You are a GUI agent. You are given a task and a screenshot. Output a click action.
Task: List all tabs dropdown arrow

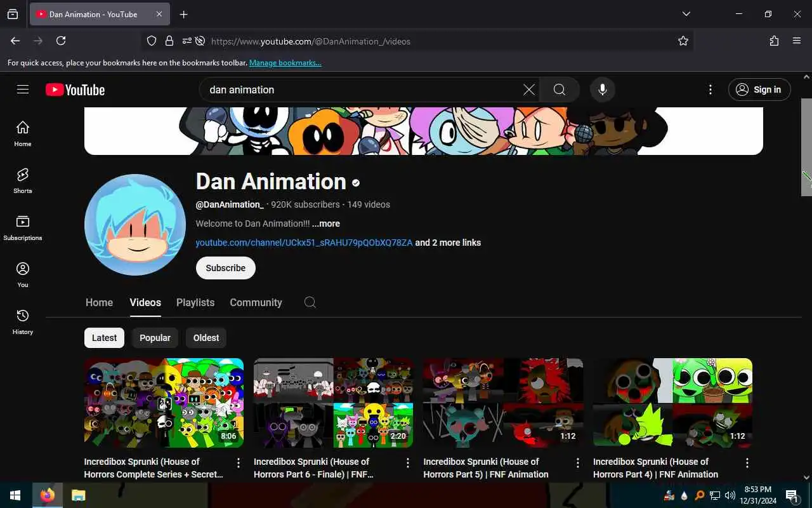(x=686, y=14)
